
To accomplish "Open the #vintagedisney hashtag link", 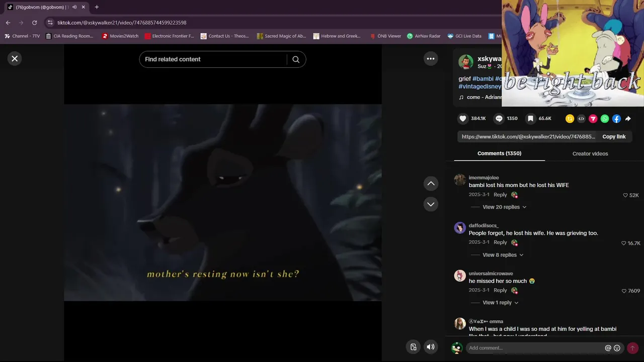I will [x=480, y=86].
